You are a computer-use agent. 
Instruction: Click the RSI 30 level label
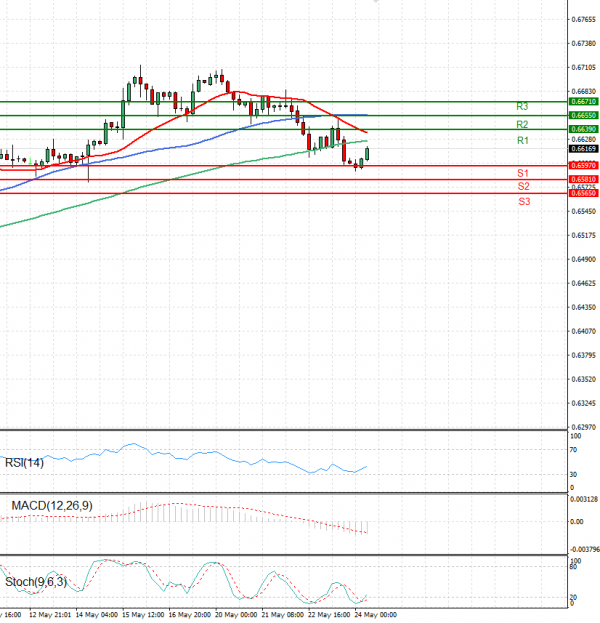(x=573, y=475)
